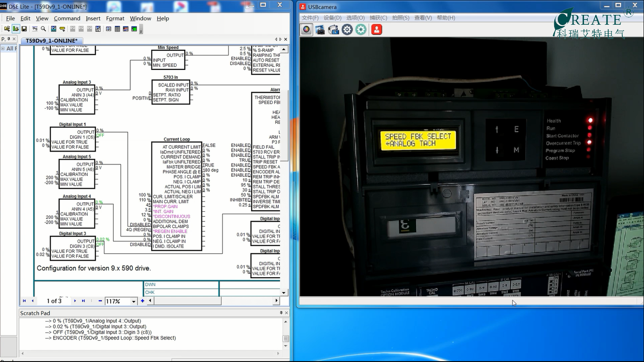Image resolution: width=644 pixels, height=362 pixels.
Task: Open the 帮助(H) menu in USBcamera
Action: (x=446, y=17)
